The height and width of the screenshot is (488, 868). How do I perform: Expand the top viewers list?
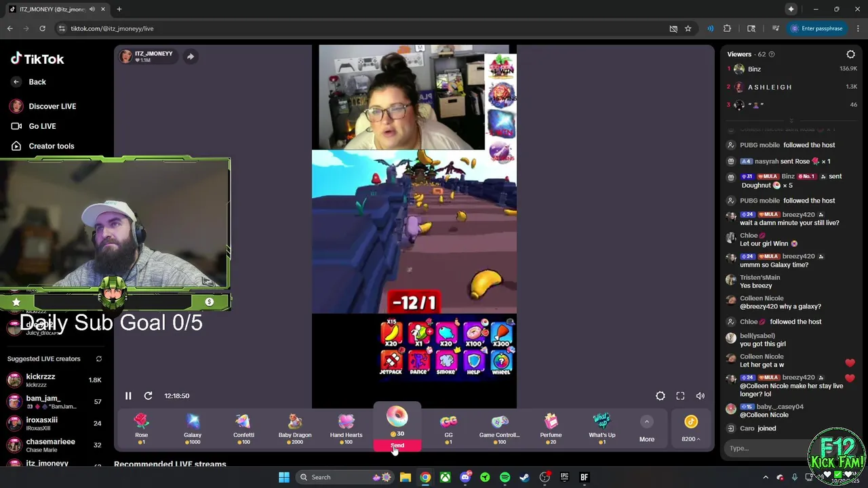[791, 120]
